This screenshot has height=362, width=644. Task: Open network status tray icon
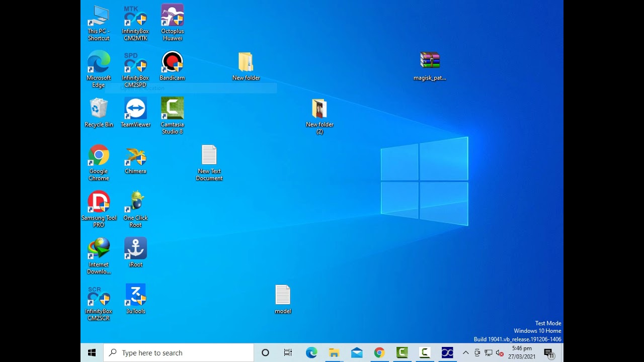(489, 353)
